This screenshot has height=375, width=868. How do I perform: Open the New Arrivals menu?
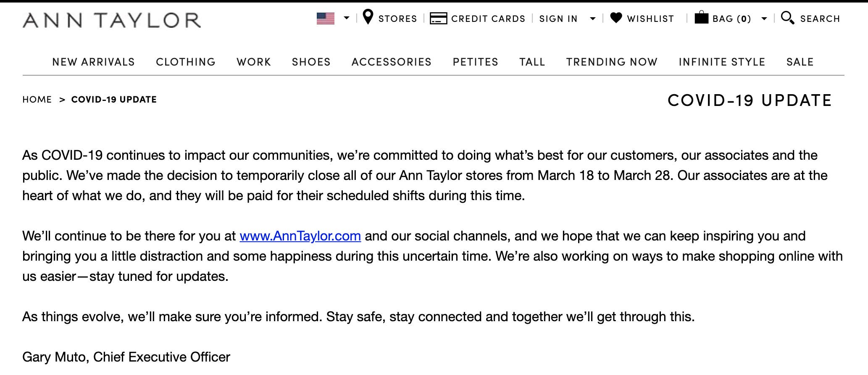[x=93, y=62]
